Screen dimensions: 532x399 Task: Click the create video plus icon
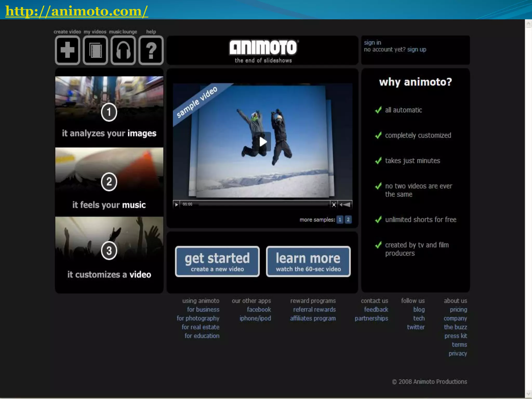coord(68,50)
